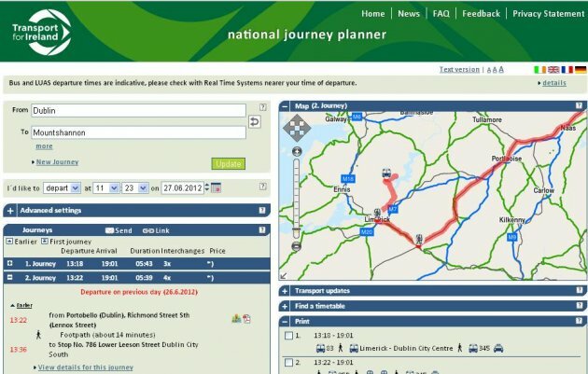Switch site language to English flag
The width and height of the screenshot is (588, 374).
[x=553, y=70]
